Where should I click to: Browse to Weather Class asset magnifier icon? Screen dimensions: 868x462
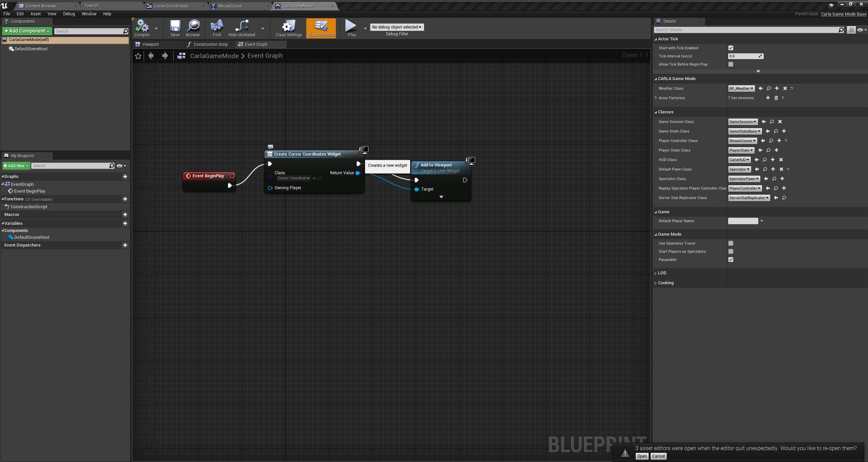tap(768, 88)
